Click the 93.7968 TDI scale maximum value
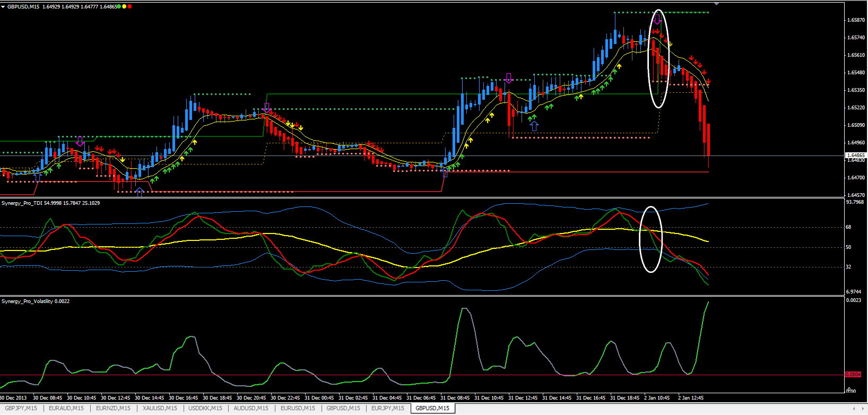Viewport: 868px width, 415px height. click(x=855, y=202)
